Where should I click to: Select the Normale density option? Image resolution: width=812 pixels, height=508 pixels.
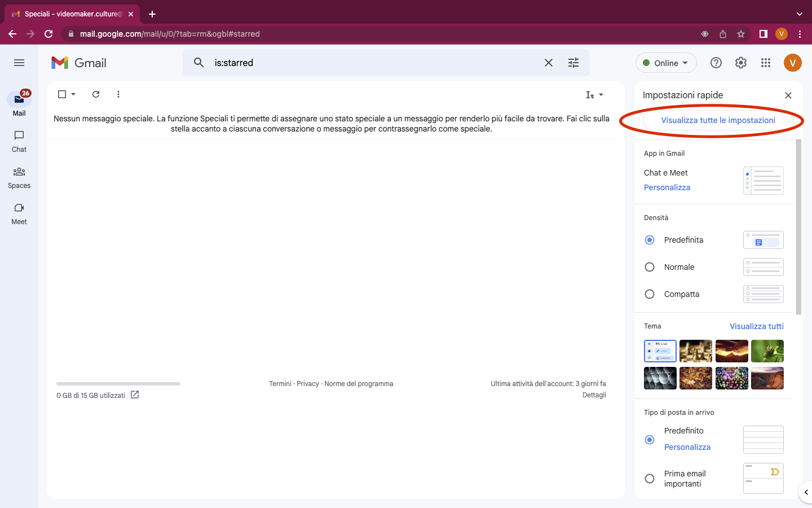[649, 266]
